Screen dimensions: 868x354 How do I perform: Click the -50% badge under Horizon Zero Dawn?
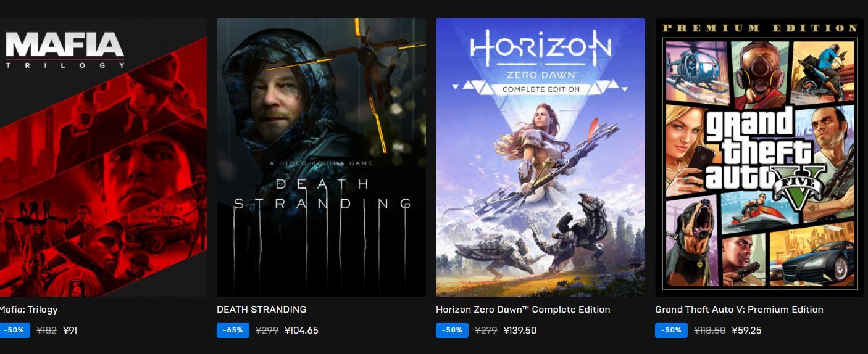452,330
